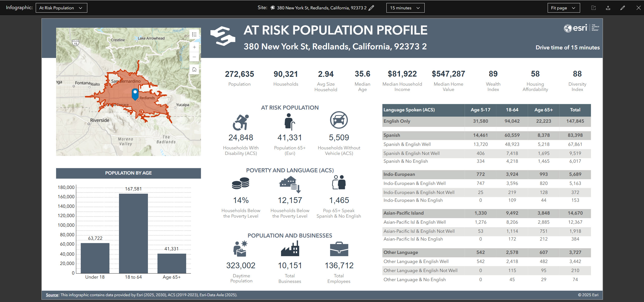Open the map legend icon
Screen dimensions: 644x302
194,35
